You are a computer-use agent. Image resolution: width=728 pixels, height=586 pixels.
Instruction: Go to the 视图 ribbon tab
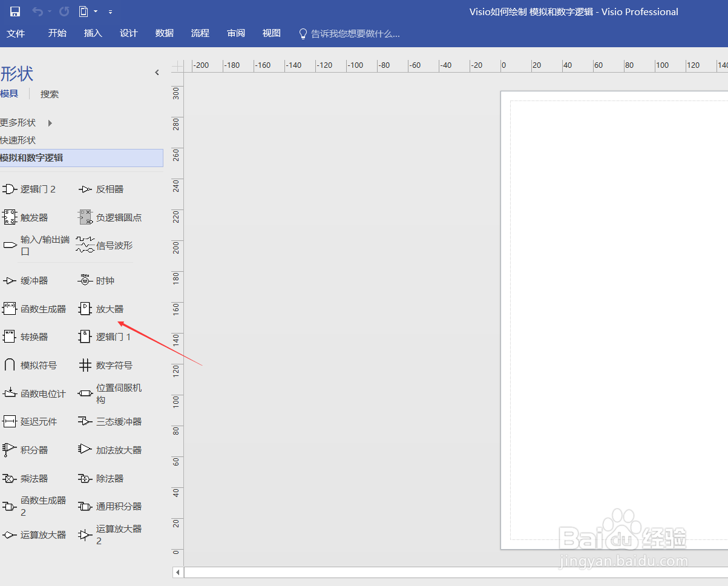pos(272,33)
